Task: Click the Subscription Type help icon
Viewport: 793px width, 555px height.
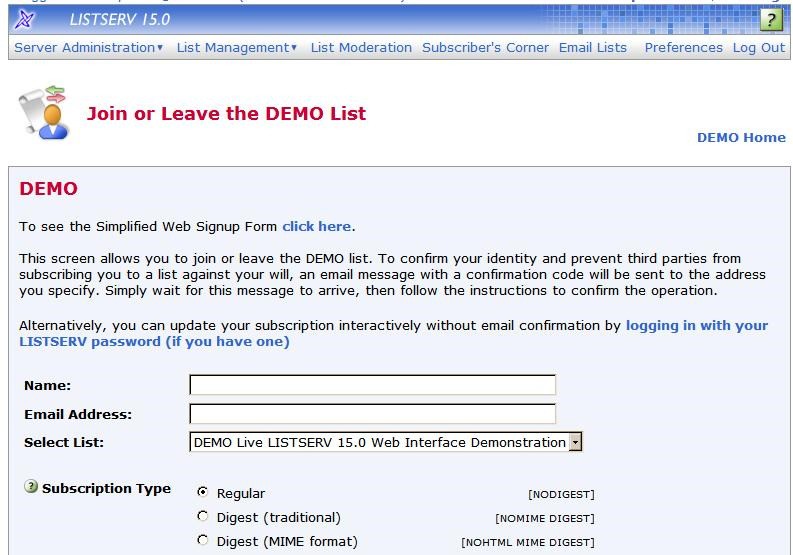Action: point(31,487)
